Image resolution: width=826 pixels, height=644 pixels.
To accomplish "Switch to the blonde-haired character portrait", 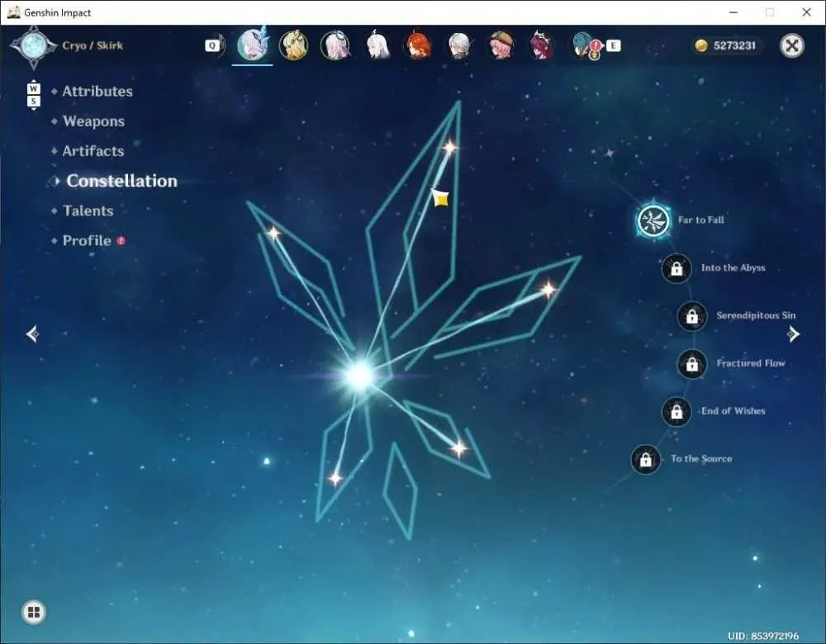I will coord(293,45).
